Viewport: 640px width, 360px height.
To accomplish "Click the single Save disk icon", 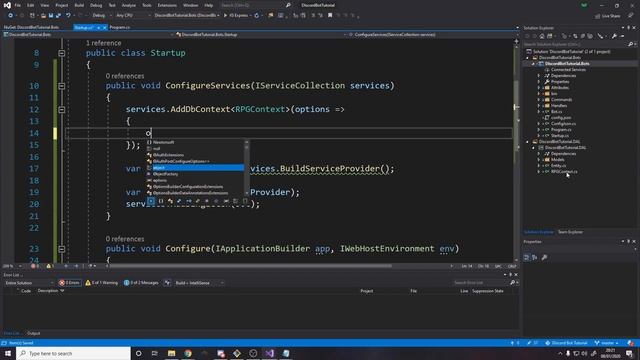I will tap(51, 16).
